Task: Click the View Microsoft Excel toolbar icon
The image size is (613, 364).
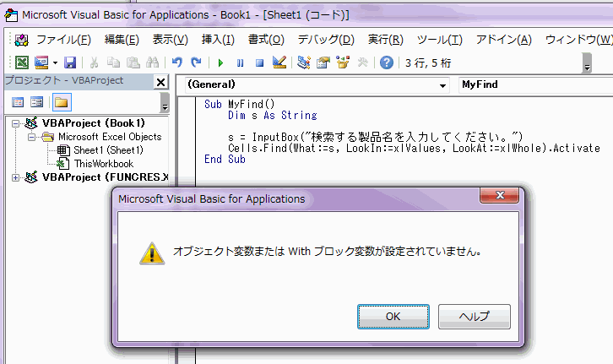Action: (22, 62)
